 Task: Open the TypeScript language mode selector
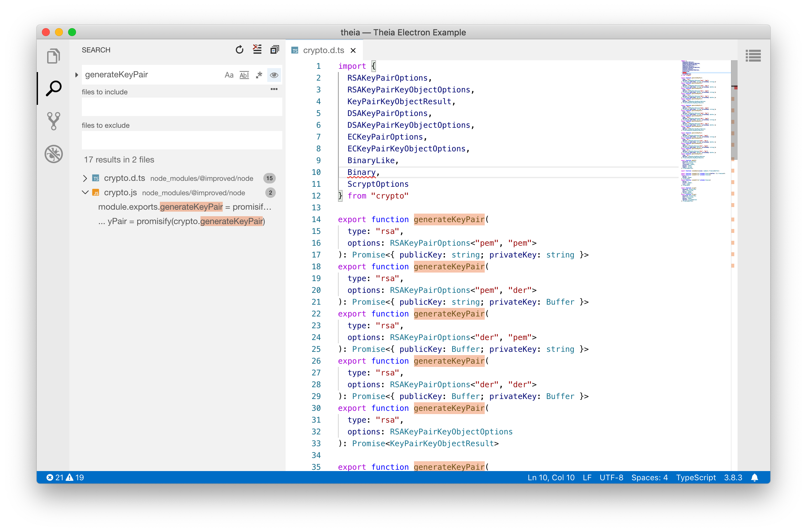(695, 477)
